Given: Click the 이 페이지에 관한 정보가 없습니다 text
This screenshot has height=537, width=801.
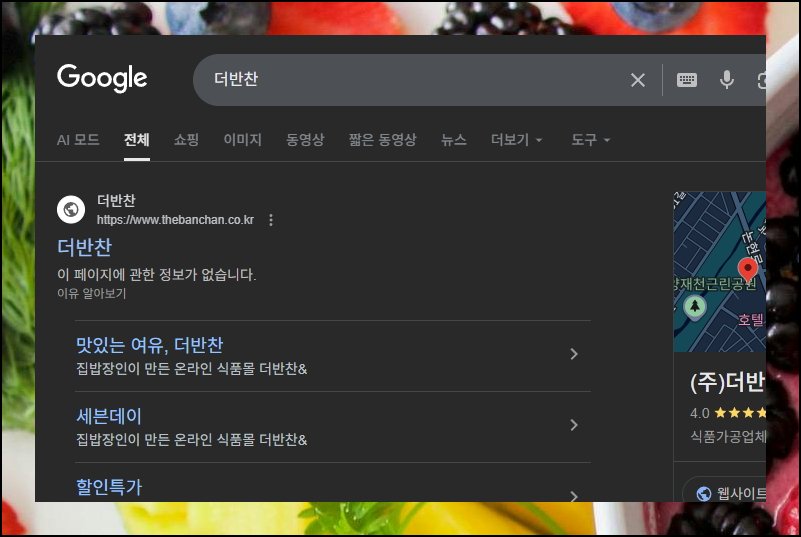Looking at the screenshot, I should [x=156, y=275].
